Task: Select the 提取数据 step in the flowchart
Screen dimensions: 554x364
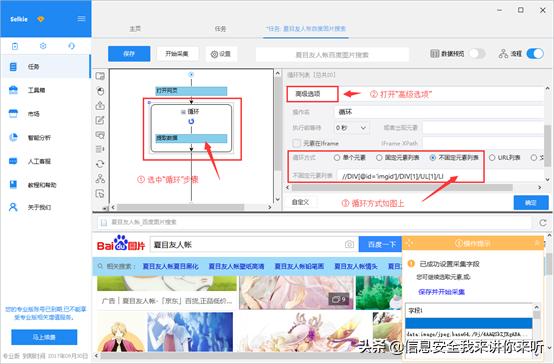Action: [x=191, y=138]
